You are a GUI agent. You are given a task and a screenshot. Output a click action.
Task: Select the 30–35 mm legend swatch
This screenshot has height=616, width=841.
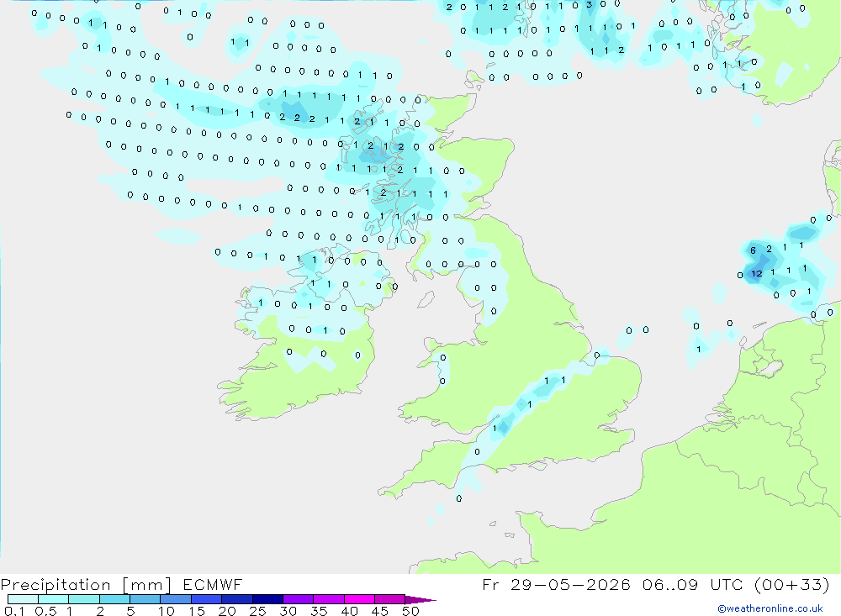[298, 599]
